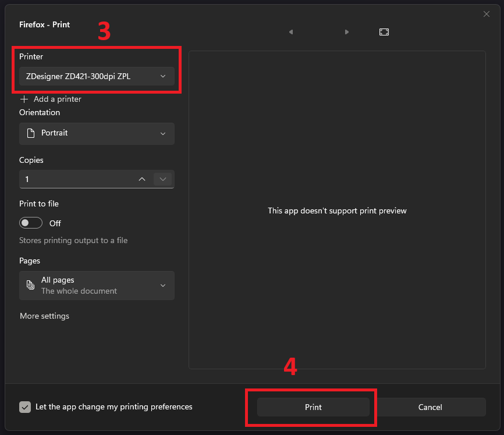Click the Cancel button
Screen dimensions: 504x435
coord(430,407)
